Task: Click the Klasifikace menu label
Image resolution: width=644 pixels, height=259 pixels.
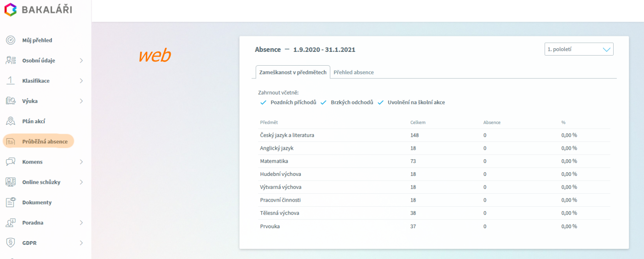Action: pyautogui.click(x=36, y=81)
